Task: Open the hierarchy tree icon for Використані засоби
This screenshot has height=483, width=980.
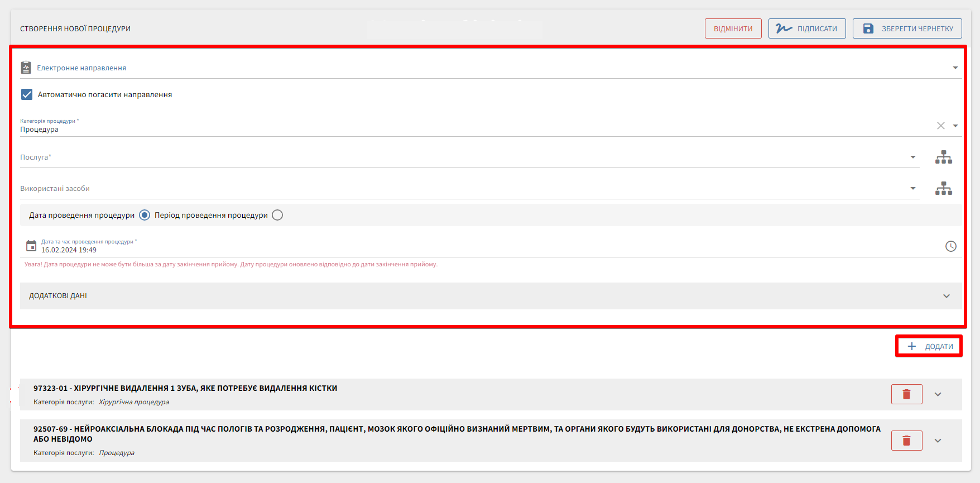Action: click(x=943, y=189)
